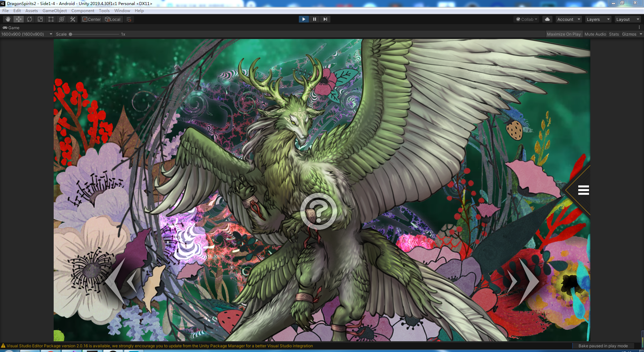
Task: Go to next page with right arrows
Action: (523, 281)
